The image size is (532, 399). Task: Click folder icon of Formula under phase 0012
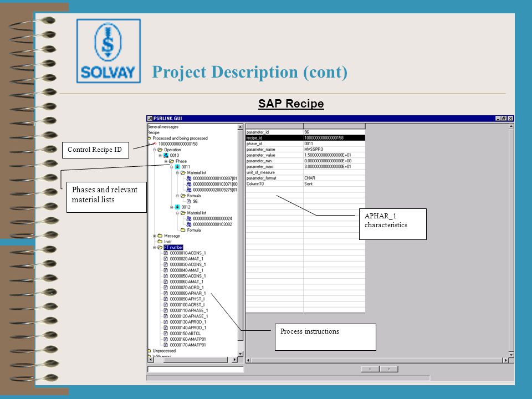[x=183, y=230]
